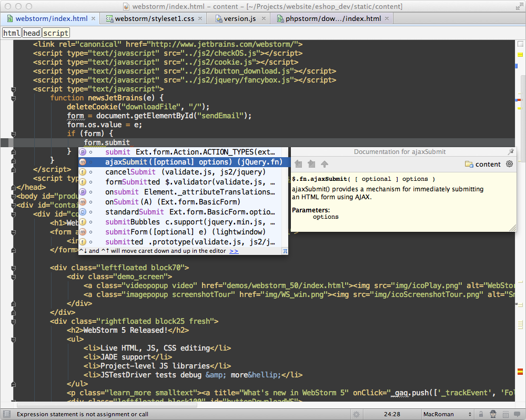Click the 'content' label in documentation popup
The width and height of the screenshot is (526, 420).
(x=488, y=164)
